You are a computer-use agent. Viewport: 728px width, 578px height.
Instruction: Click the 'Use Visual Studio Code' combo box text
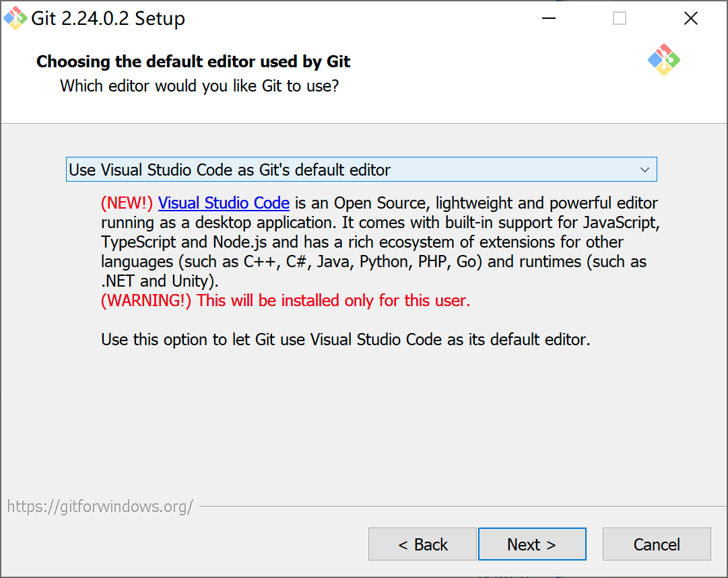(x=229, y=170)
